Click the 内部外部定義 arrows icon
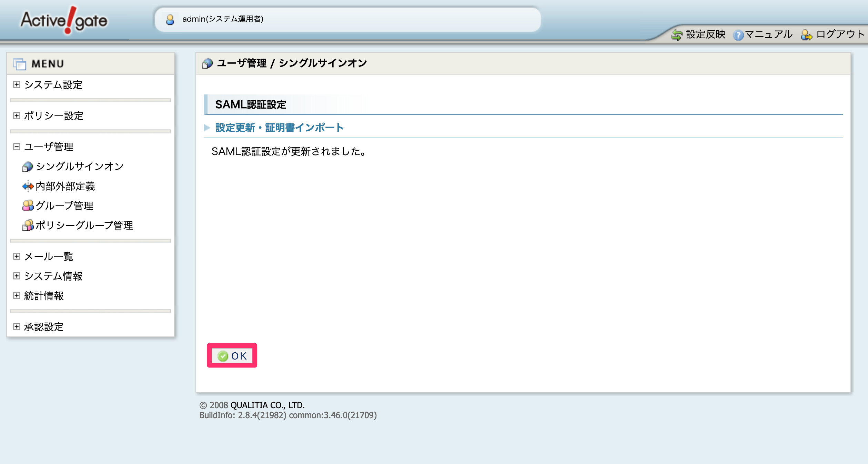 click(28, 186)
